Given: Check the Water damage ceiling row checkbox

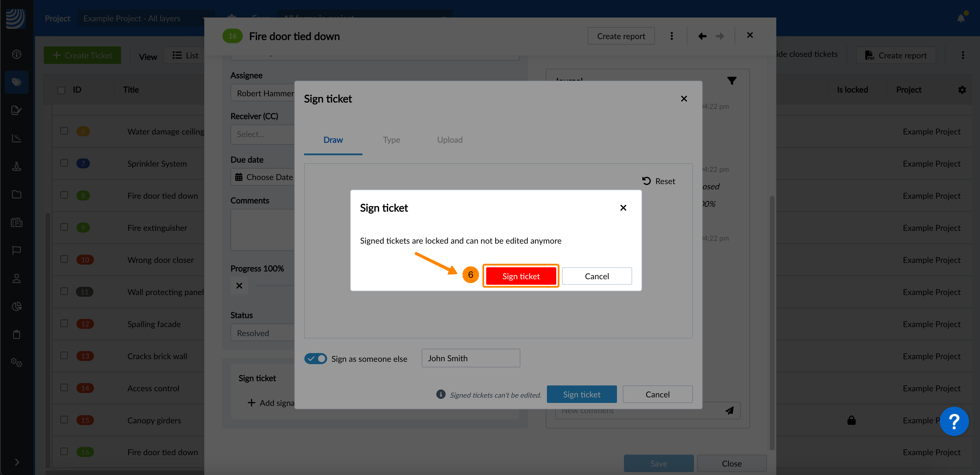Looking at the screenshot, I should tap(64, 131).
